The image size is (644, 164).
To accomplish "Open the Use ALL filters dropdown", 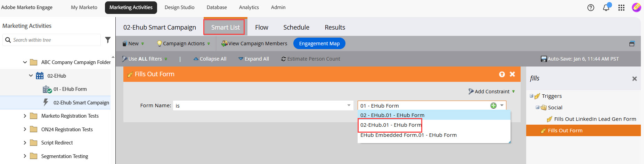I will pyautogui.click(x=145, y=59).
